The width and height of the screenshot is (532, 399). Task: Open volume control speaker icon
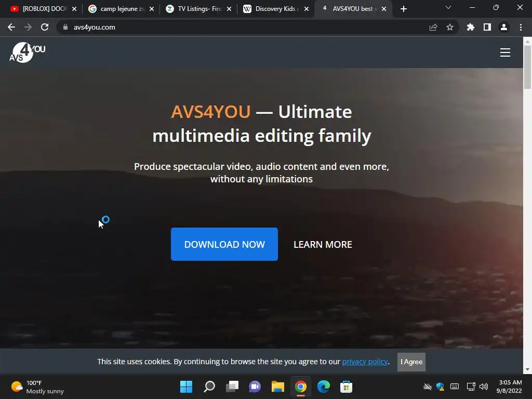(x=484, y=387)
